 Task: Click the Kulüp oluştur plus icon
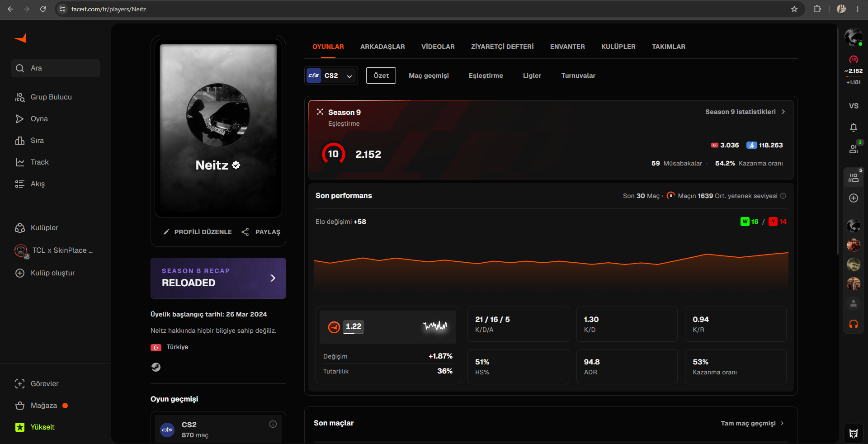point(19,273)
